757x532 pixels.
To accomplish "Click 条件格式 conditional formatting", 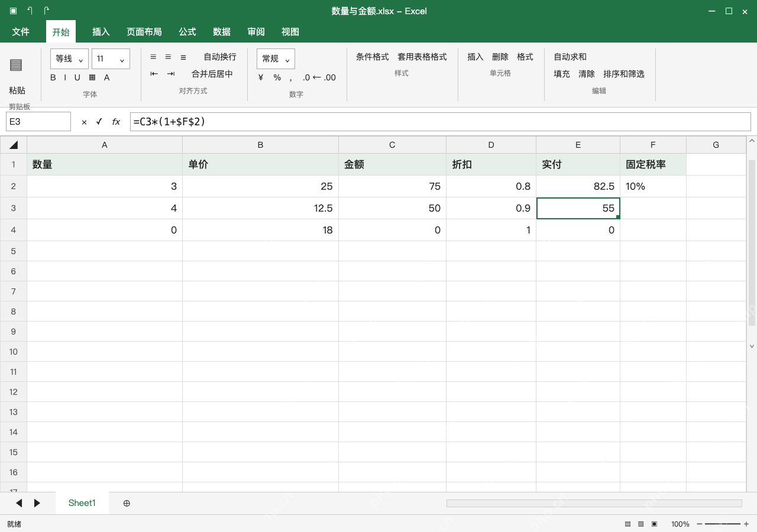I will point(373,57).
